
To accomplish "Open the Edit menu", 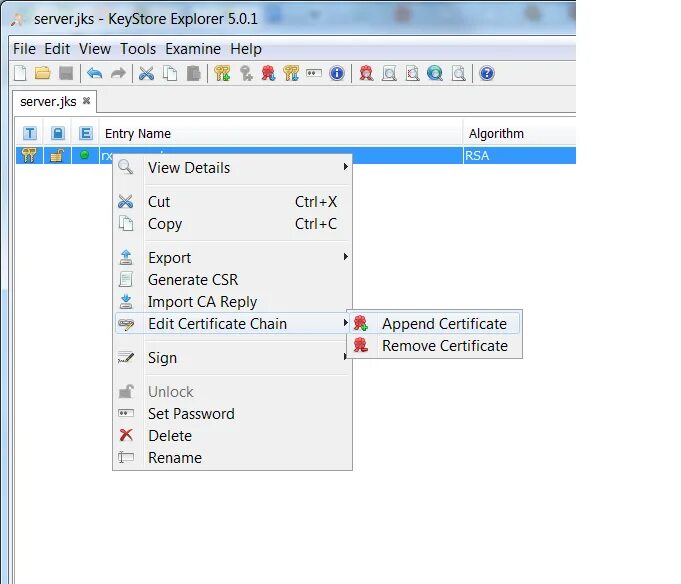I will click(x=57, y=49).
